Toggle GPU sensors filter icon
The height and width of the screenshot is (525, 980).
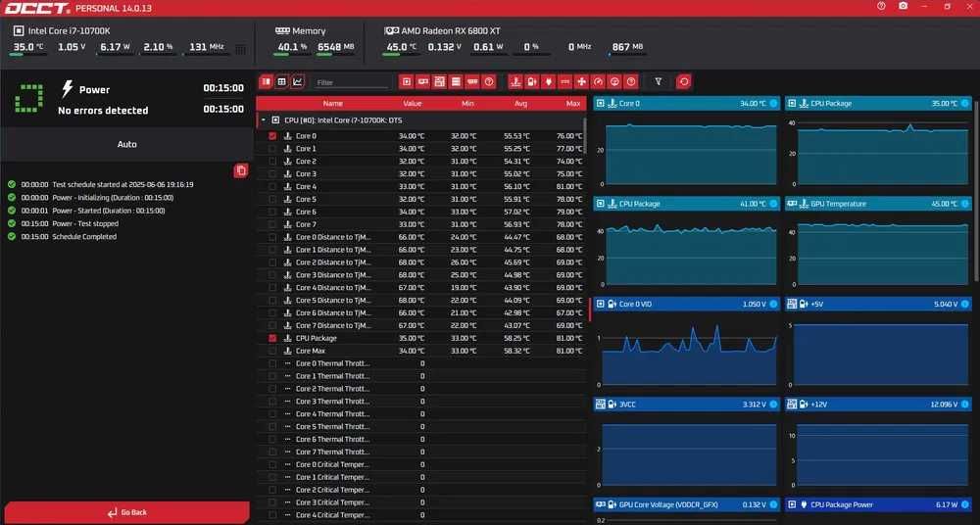(423, 82)
